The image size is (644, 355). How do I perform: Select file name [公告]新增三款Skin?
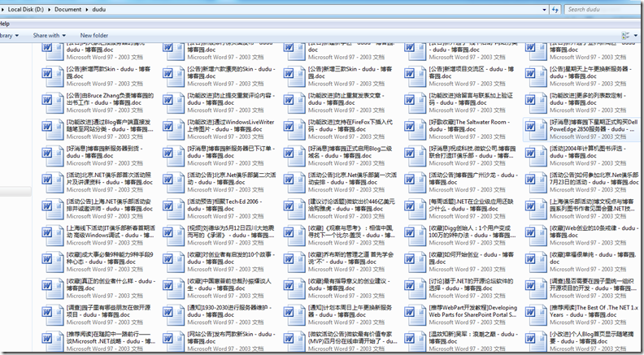350,72
